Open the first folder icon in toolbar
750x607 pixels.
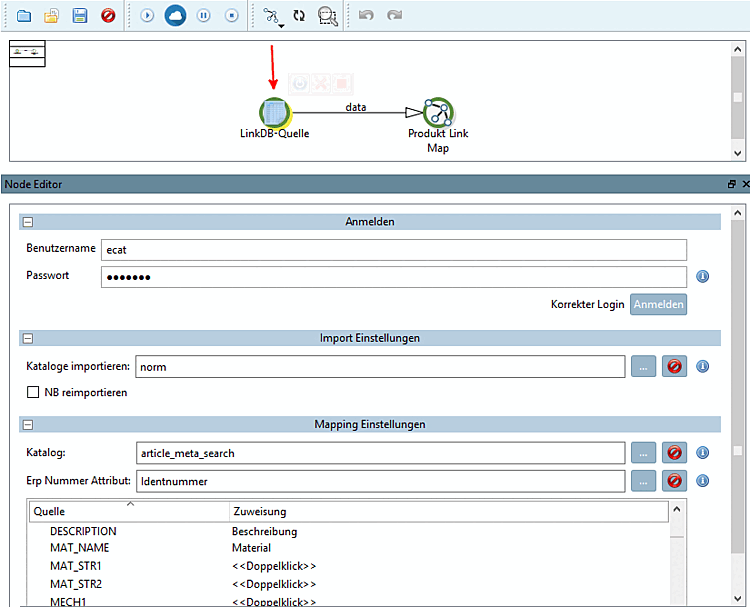[x=24, y=16]
